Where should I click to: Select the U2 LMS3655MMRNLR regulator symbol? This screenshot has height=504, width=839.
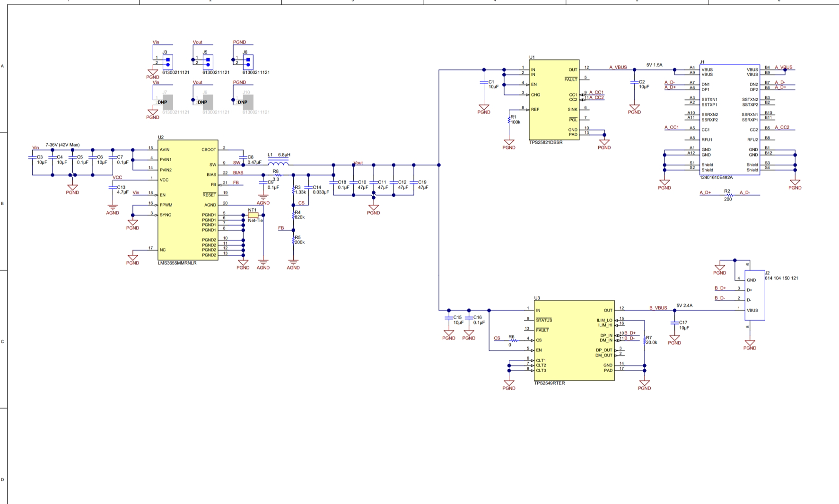188,200
